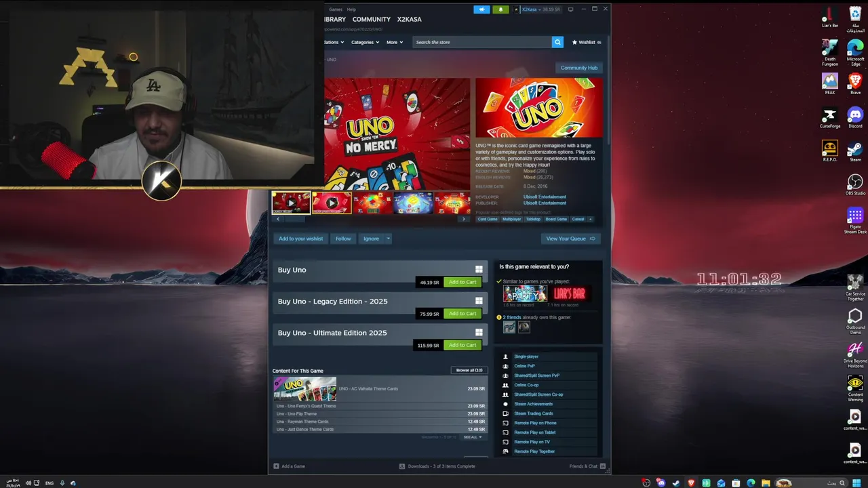Screen dimensions: 868x488
Task: Open Death Fungeon desktop icon
Action: 830,52
